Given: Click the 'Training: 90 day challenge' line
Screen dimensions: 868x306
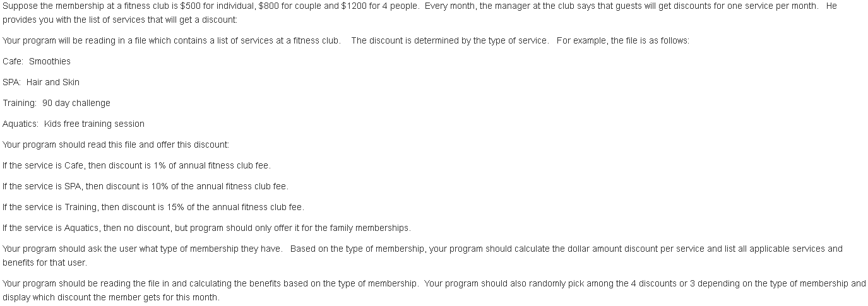Looking at the screenshot, I should pos(56,103).
